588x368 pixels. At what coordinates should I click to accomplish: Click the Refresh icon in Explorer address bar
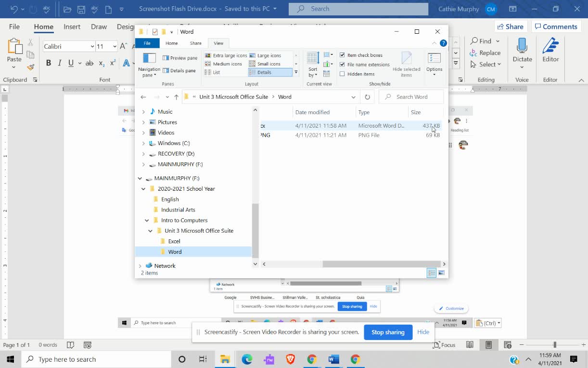click(x=367, y=97)
